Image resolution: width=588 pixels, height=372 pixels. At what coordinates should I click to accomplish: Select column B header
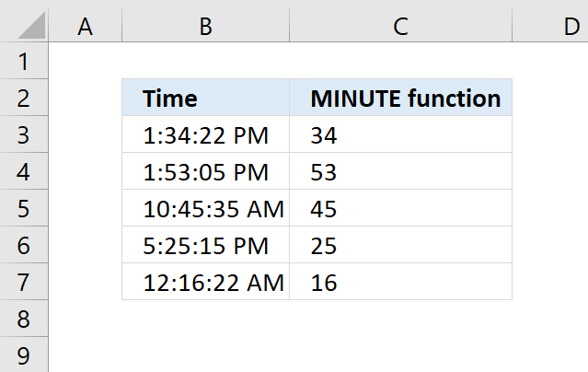click(205, 25)
